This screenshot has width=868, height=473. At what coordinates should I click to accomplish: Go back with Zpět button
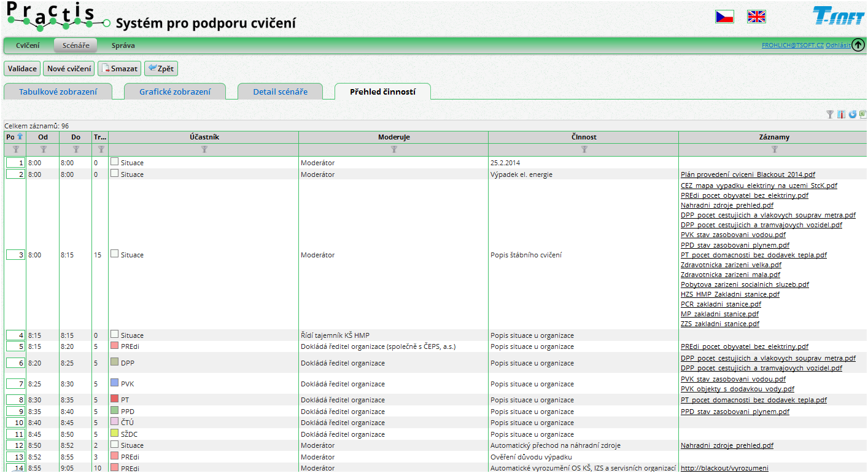[161, 68]
